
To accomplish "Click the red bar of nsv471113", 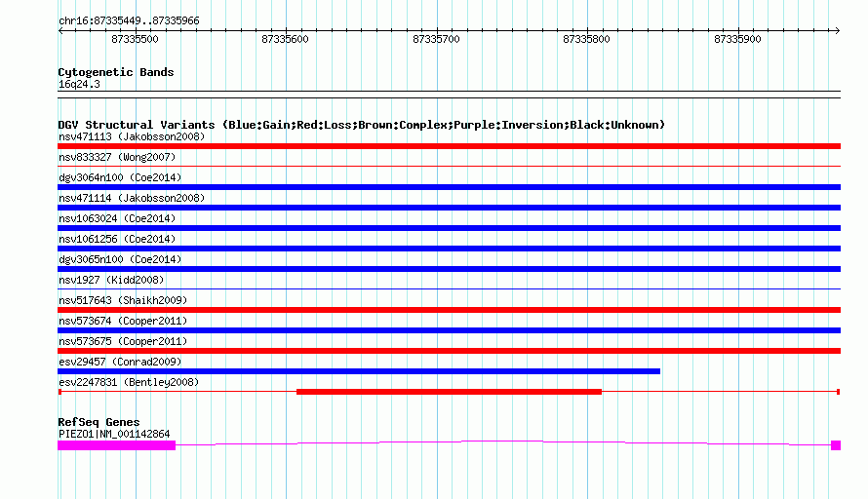I will click(x=449, y=146).
